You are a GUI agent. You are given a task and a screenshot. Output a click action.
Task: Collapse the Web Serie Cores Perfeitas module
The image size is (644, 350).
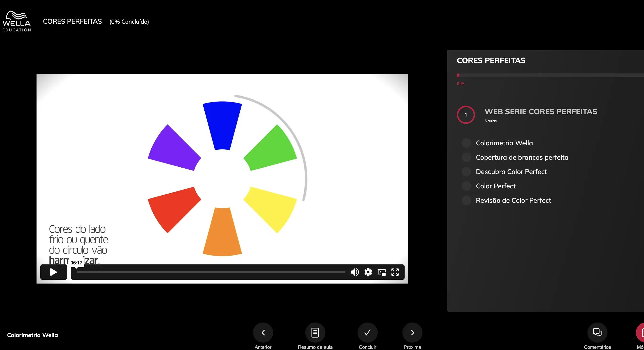pyautogui.click(x=540, y=112)
